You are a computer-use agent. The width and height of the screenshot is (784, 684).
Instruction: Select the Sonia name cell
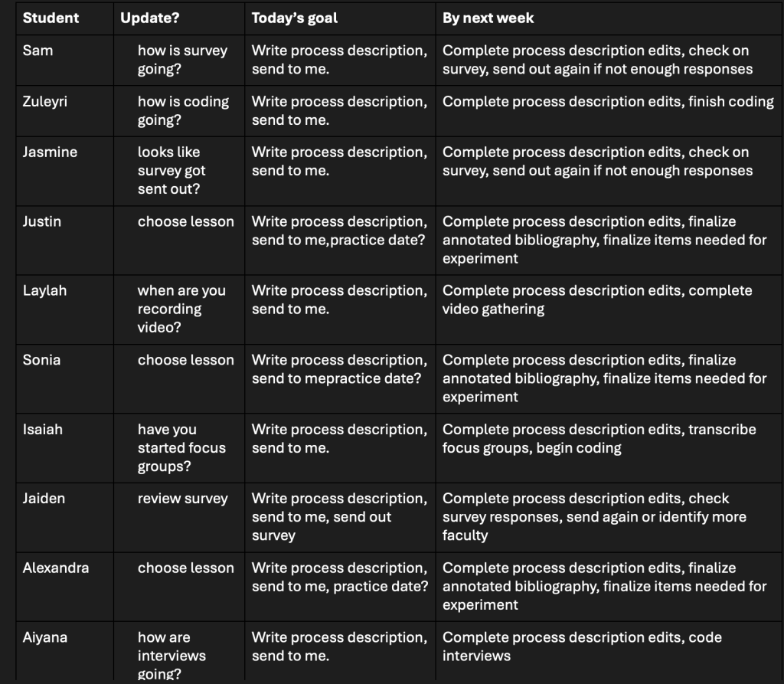tap(41, 360)
